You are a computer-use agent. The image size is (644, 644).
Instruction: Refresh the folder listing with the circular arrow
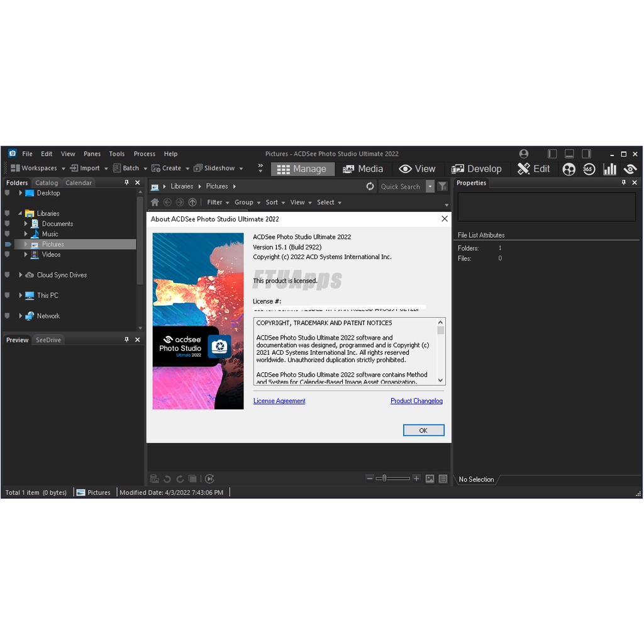click(370, 186)
